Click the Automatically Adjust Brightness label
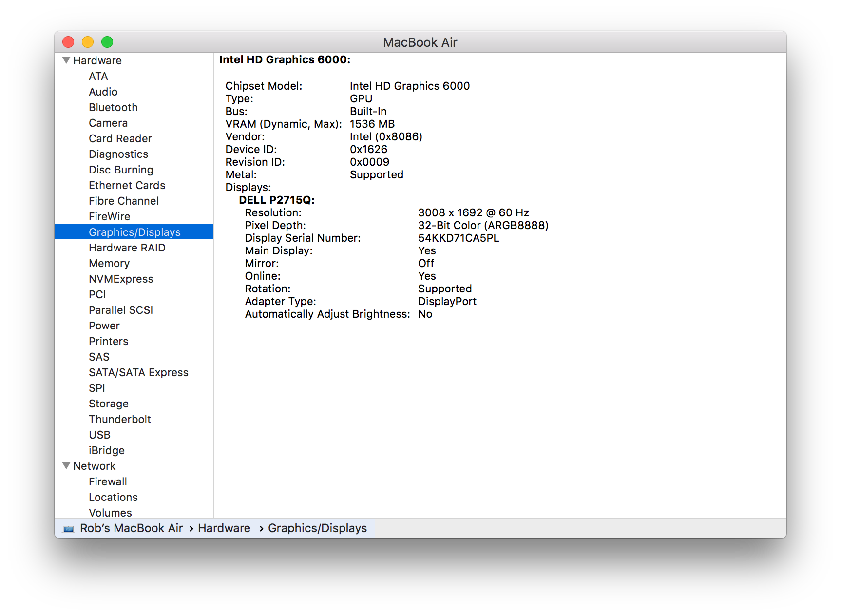Image resolution: width=841 pixels, height=616 pixels. coord(327,314)
